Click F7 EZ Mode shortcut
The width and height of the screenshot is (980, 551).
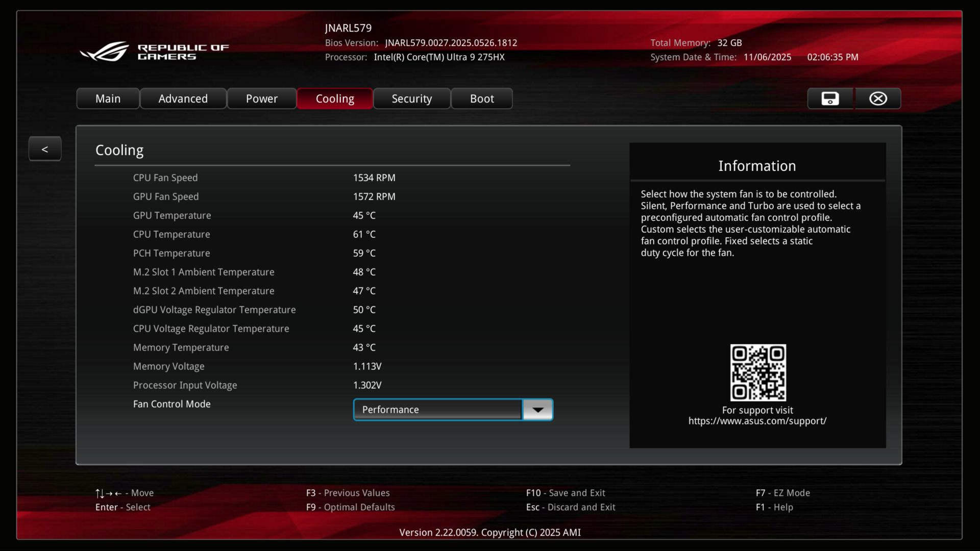tap(782, 493)
